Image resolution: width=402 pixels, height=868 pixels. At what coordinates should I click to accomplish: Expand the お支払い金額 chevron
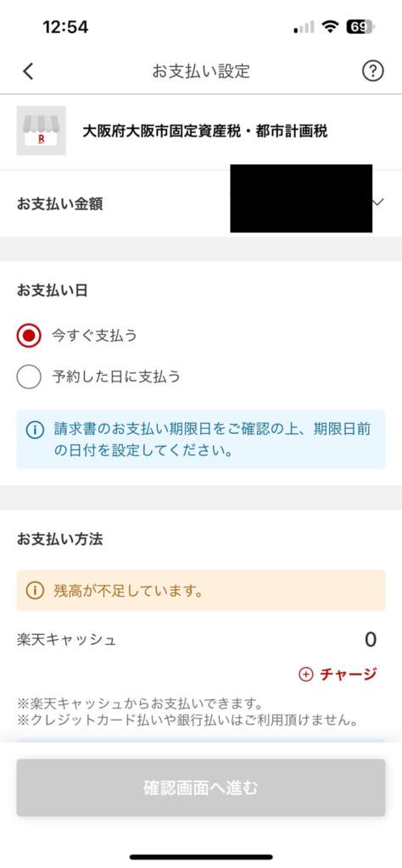[379, 203]
